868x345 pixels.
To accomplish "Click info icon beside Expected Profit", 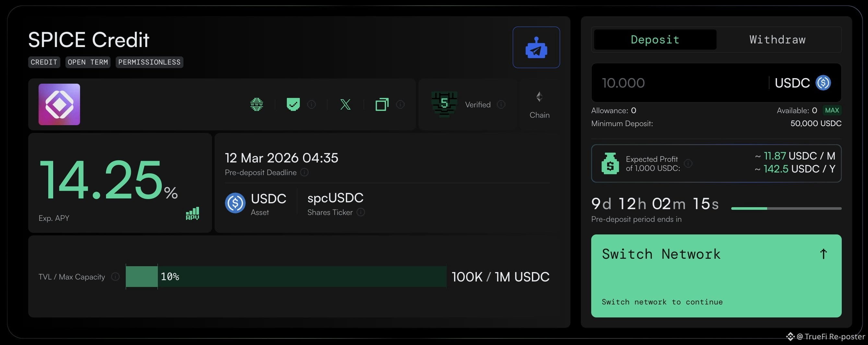I will tap(688, 163).
